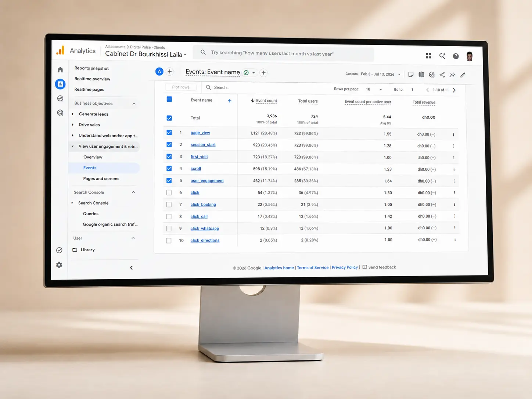This screenshot has height=399, width=532.
Task: Click the Share this report icon
Action: [442, 75]
